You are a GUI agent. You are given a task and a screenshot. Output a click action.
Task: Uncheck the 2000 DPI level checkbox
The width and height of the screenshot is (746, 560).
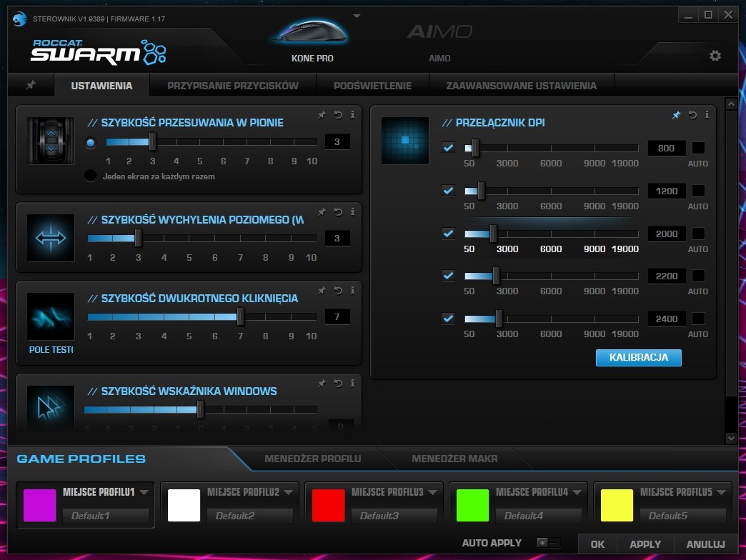click(448, 234)
